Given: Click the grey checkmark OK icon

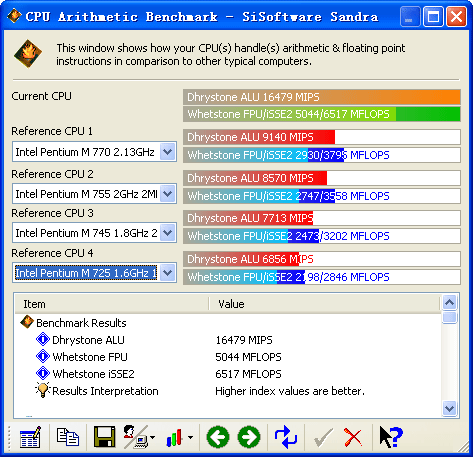Looking at the screenshot, I should click(323, 438).
